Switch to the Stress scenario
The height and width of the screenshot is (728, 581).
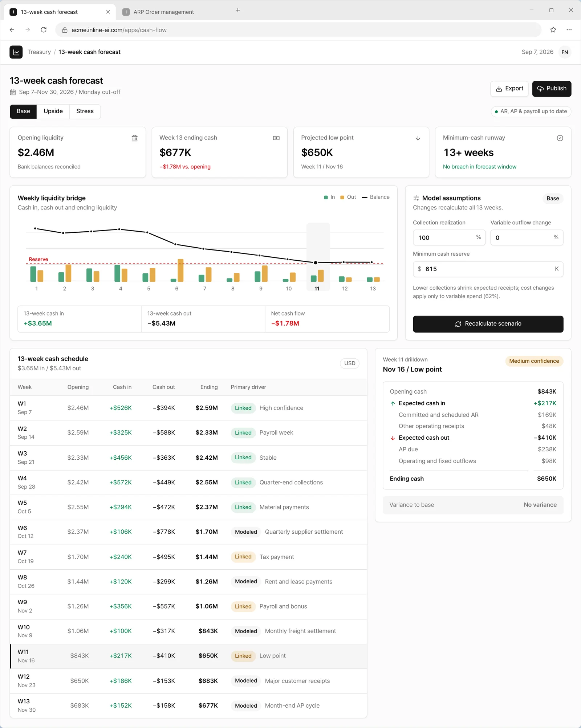click(85, 111)
